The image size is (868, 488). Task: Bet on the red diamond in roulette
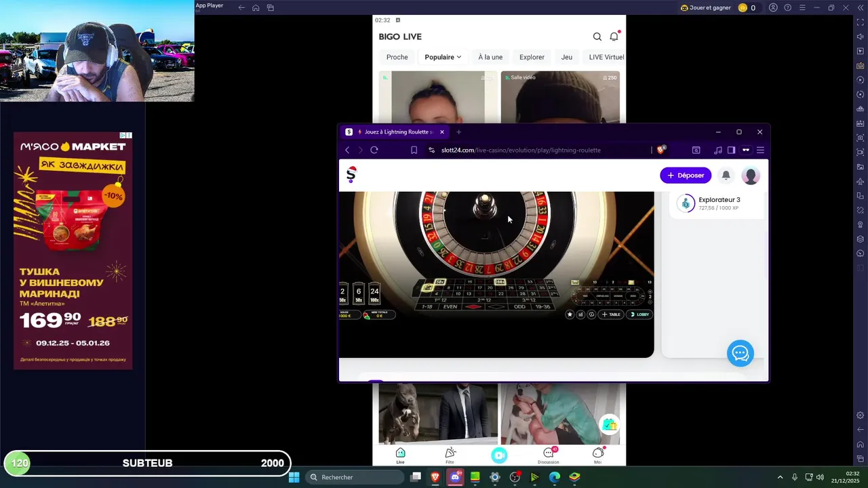click(473, 307)
